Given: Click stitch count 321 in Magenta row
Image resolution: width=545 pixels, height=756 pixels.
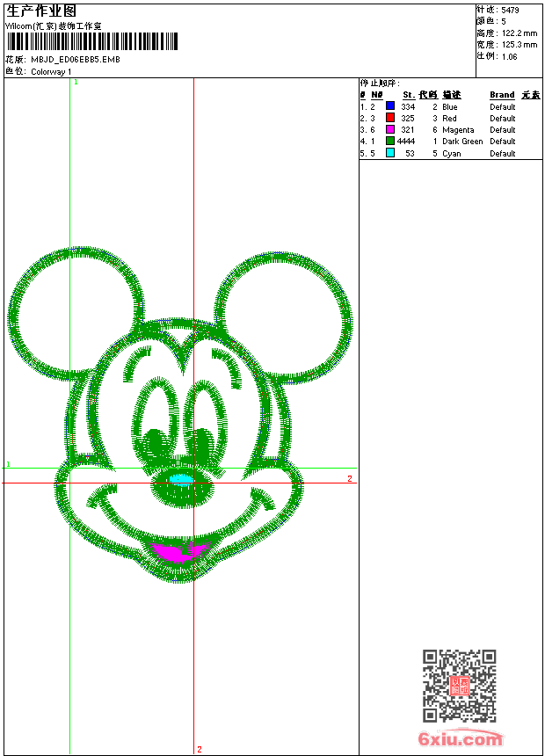Looking at the screenshot, I should coord(408,130).
